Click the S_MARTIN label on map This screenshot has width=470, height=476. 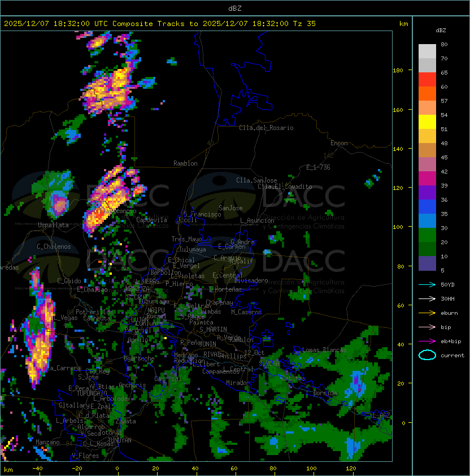coord(213,330)
